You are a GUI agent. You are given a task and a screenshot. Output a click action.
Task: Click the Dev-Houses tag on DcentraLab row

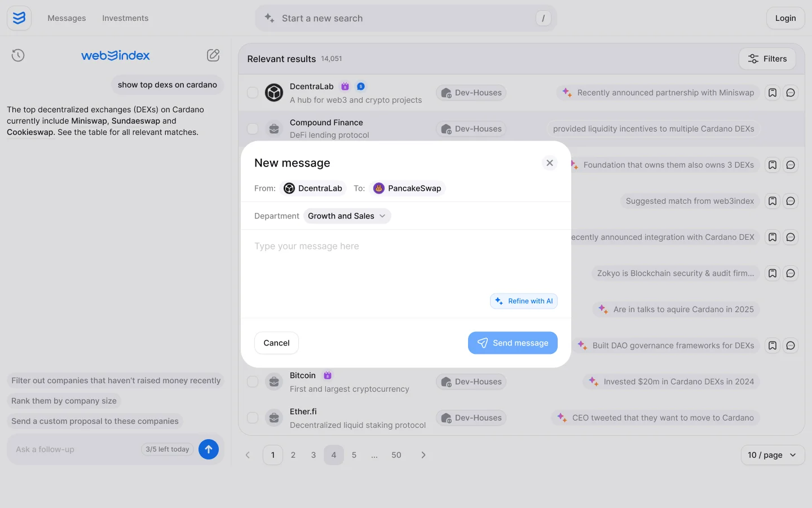tap(471, 93)
